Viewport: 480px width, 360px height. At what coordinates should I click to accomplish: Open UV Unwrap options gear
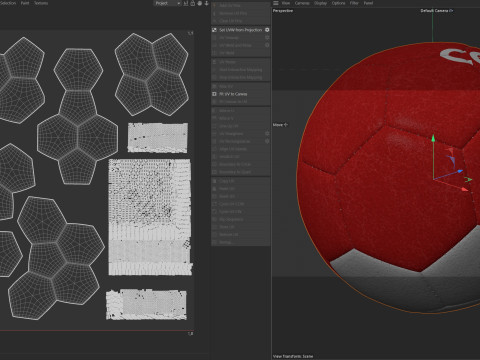click(267, 38)
